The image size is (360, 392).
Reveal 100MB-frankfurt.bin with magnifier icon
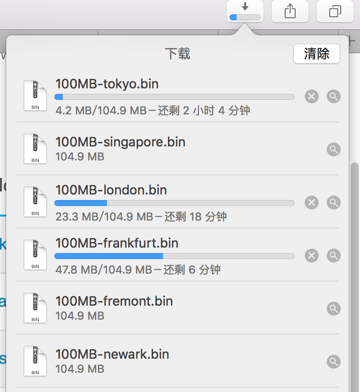(x=333, y=256)
